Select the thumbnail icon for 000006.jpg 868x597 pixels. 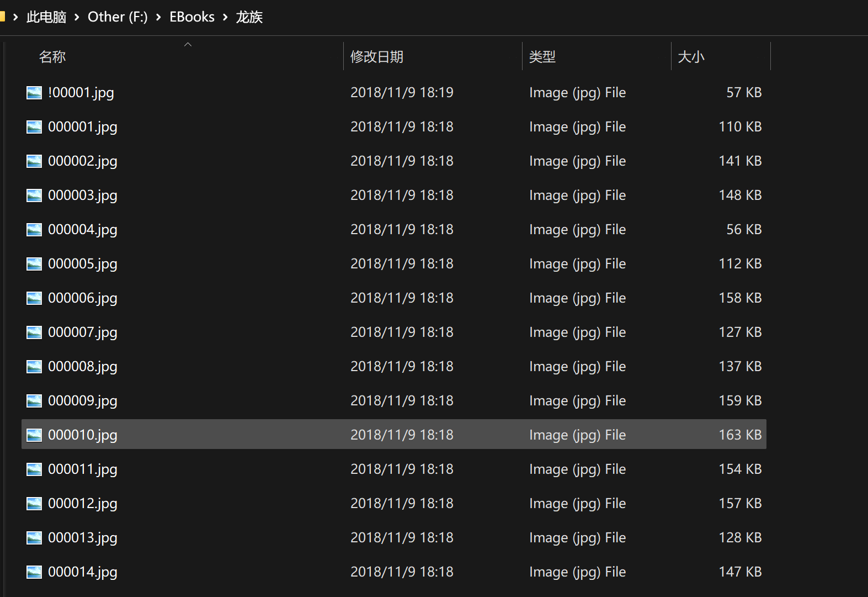[x=34, y=298]
